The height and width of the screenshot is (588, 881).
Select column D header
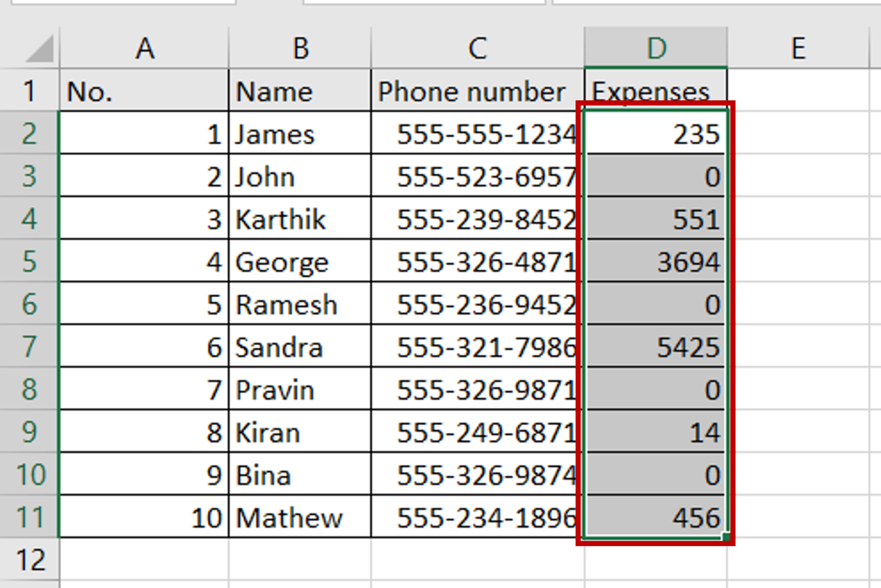[656, 48]
